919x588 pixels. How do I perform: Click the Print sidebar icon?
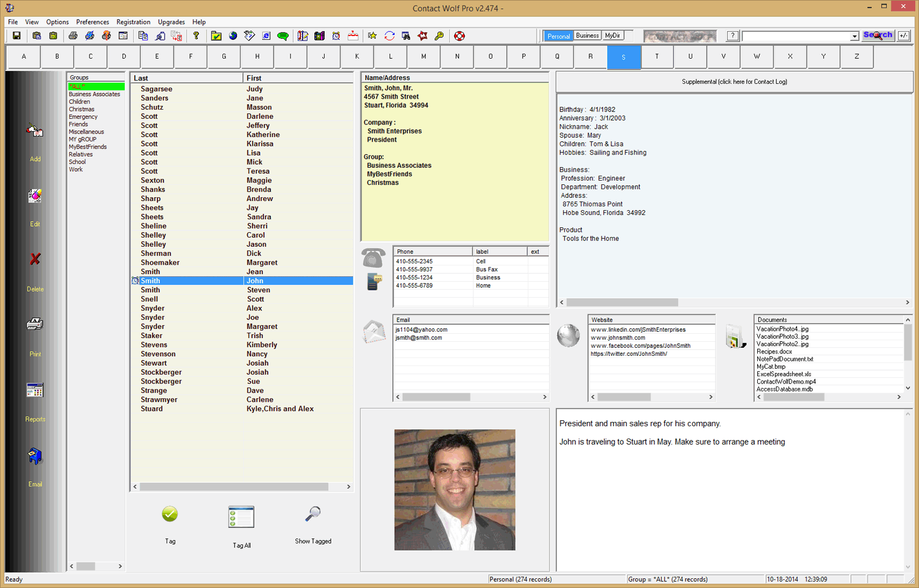tap(35, 324)
